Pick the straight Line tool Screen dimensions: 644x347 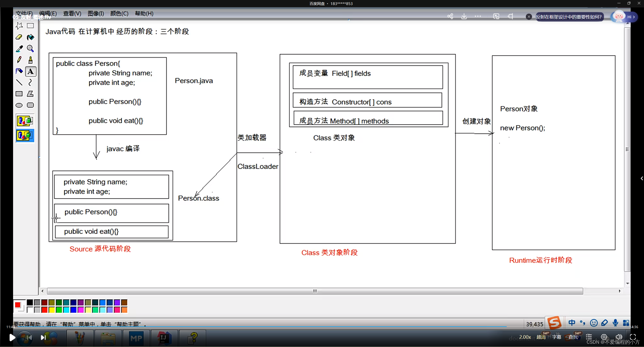click(x=19, y=82)
